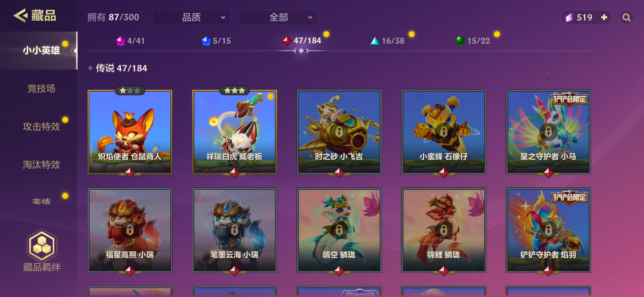
Task: Open the 淘汰特效 category
Action: coord(41,164)
